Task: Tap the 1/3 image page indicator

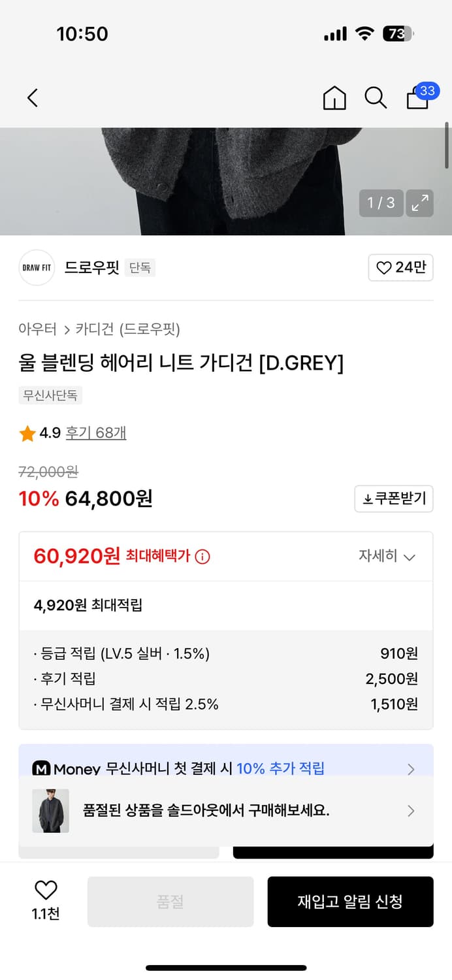Action: click(381, 203)
